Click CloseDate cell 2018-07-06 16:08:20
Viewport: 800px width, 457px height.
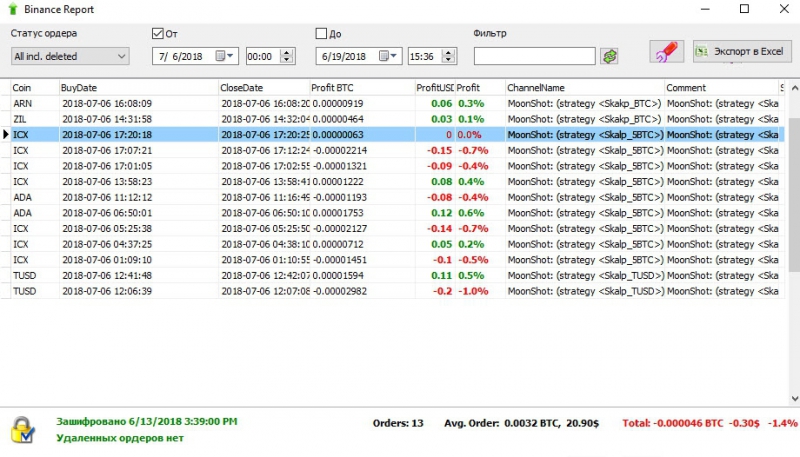[264, 104]
